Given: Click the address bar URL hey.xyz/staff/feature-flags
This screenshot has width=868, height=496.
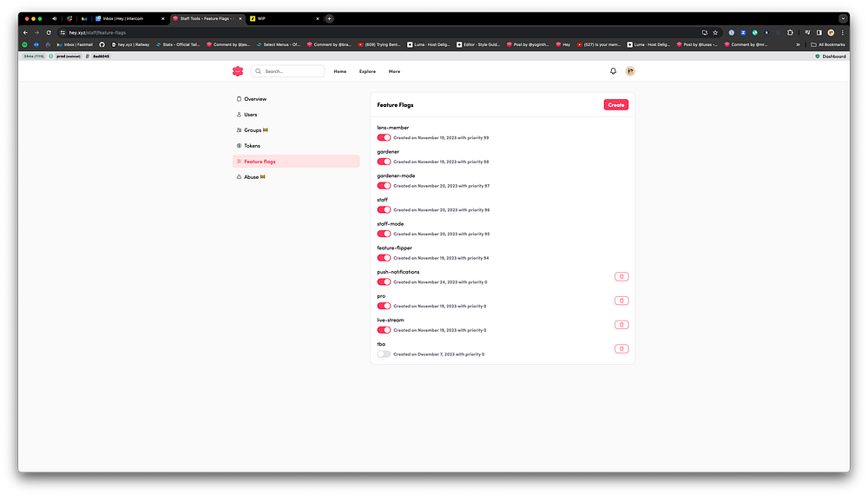Looking at the screenshot, I should [97, 33].
